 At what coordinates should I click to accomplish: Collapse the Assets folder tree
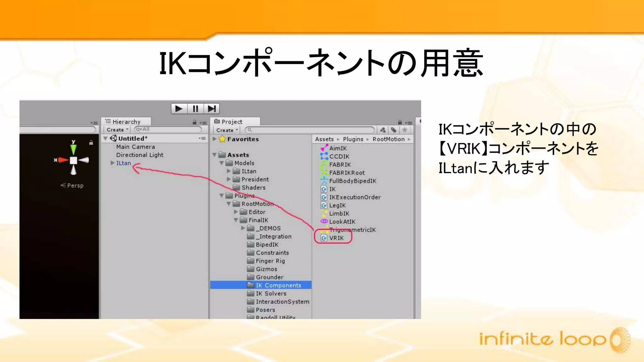coord(214,155)
